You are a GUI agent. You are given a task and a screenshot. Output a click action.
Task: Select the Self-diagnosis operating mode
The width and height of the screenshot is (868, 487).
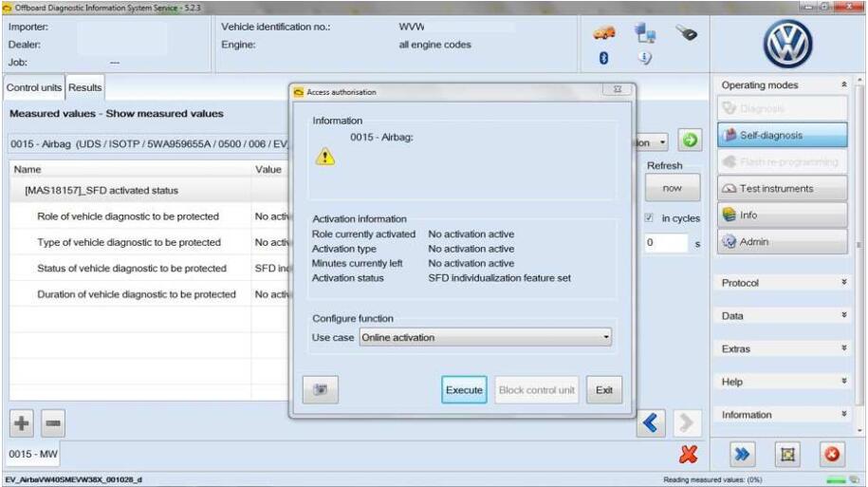coord(783,135)
